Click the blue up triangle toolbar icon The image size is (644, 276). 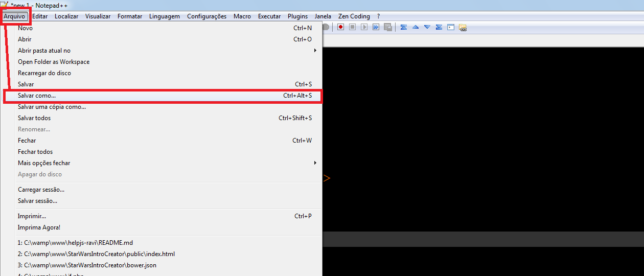click(x=416, y=27)
